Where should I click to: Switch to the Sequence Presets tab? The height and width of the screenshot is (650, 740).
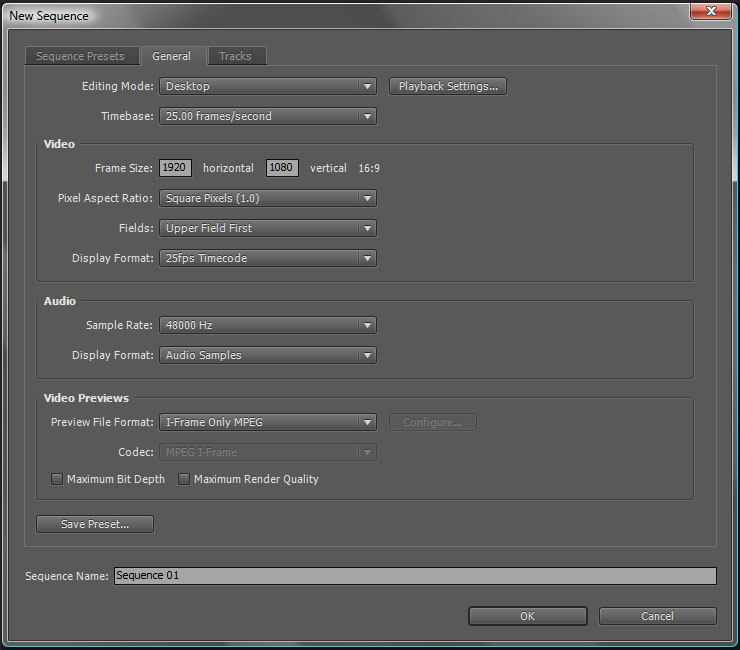point(80,57)
